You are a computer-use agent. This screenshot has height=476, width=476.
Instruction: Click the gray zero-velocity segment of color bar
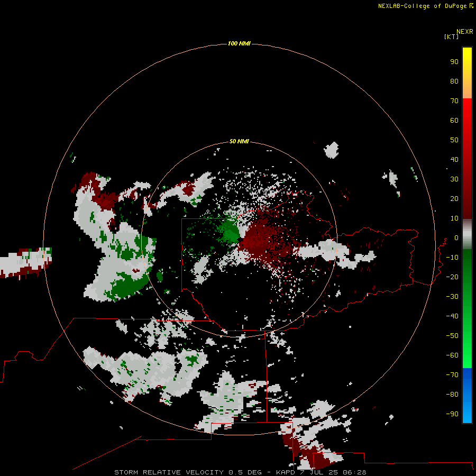[467, 234]
